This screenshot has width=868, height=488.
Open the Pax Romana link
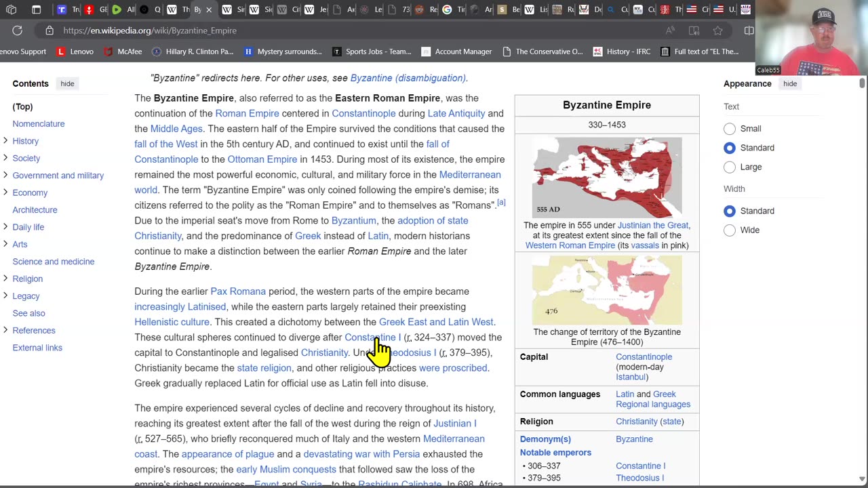(238, 291)
